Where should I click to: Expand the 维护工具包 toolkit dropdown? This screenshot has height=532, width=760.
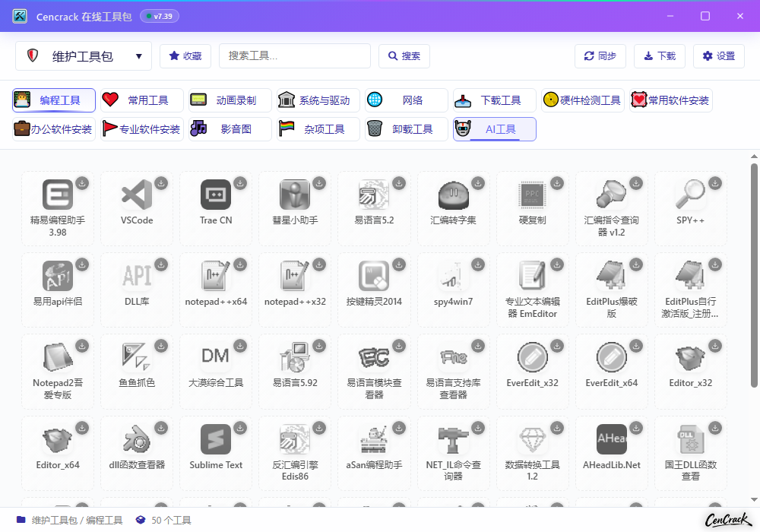click(x=84, y=56)
